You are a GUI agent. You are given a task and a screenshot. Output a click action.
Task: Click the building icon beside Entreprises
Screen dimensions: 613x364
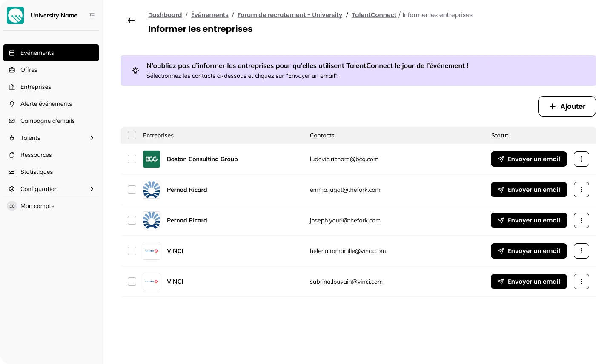coord(12,87)
